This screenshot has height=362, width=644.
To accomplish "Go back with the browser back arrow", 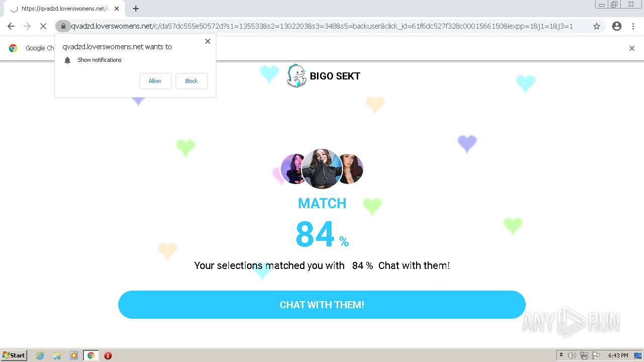I will click(x=11, y=26).
